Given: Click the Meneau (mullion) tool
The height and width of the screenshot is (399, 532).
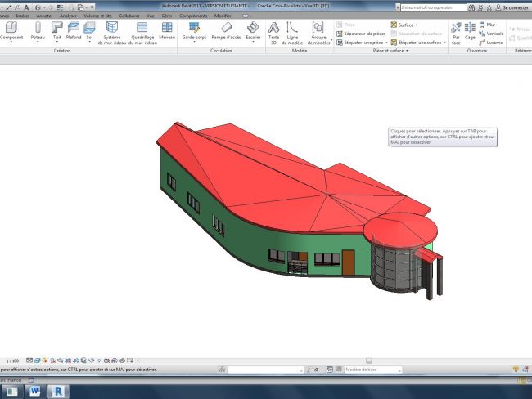Looking at the screenshot, I should tap(167, 30).
